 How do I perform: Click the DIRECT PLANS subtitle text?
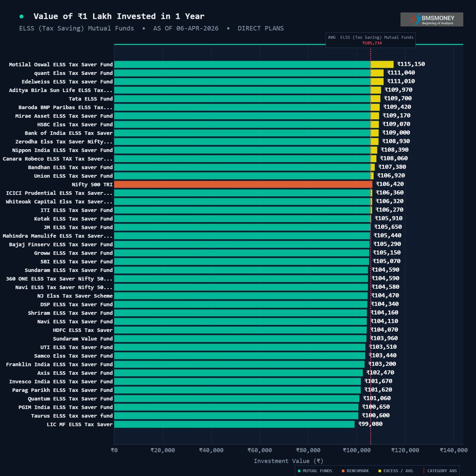click(x=261, y=29)
